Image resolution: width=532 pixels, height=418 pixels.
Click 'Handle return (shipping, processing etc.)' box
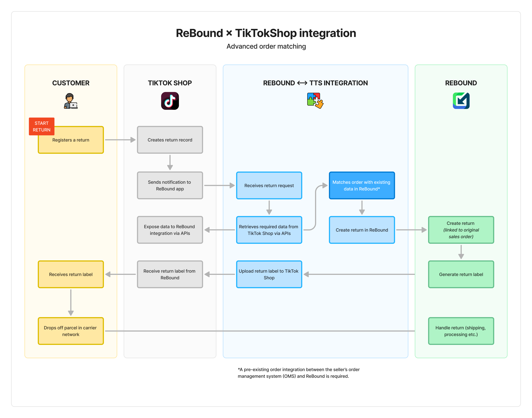(461, 331)
